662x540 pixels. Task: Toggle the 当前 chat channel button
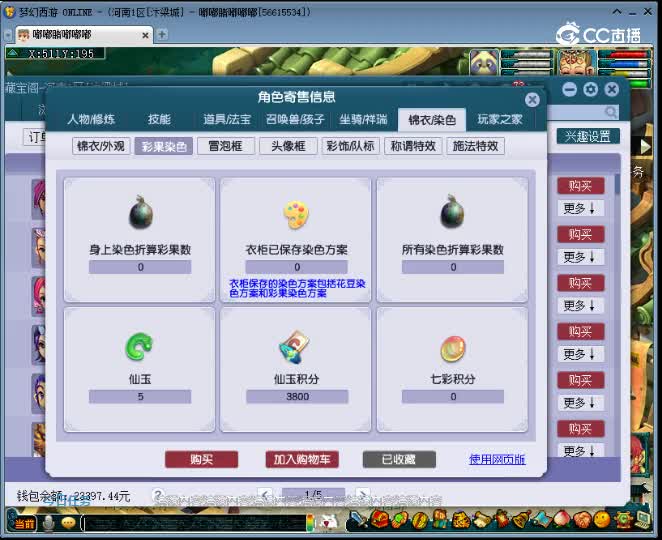coord(25,524)
